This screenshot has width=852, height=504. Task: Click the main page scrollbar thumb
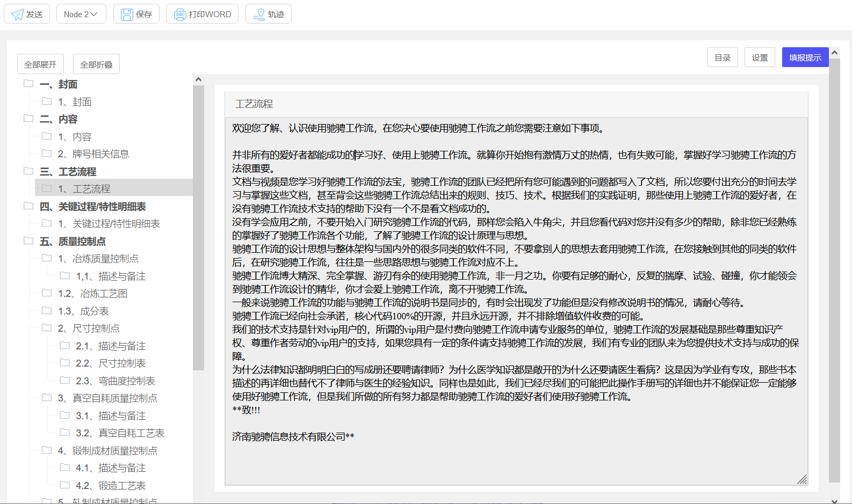click(x=834, y=271)
